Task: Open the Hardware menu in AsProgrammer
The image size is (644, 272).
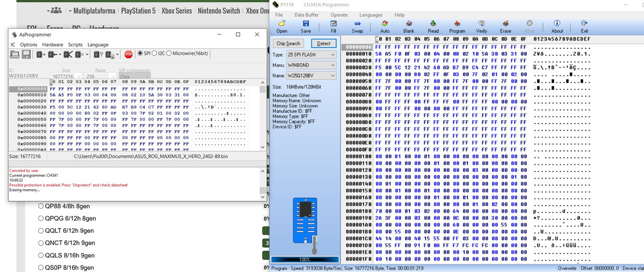Action: pyautogui.click(x=53, y=45)
